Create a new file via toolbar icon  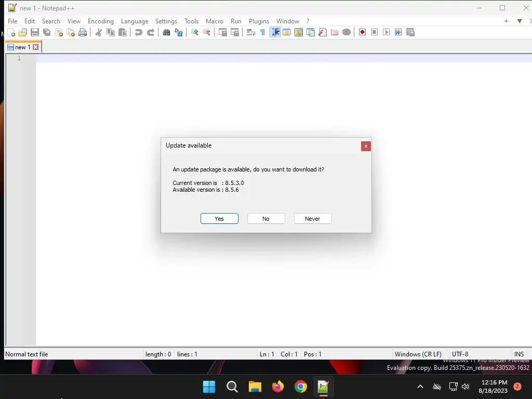point(11,32)
